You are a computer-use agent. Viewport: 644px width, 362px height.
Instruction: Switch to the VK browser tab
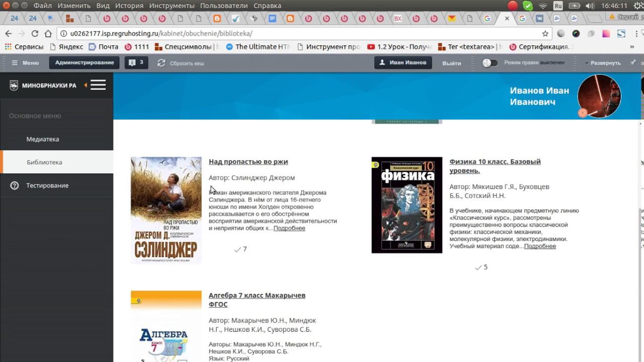pos(540,19)
